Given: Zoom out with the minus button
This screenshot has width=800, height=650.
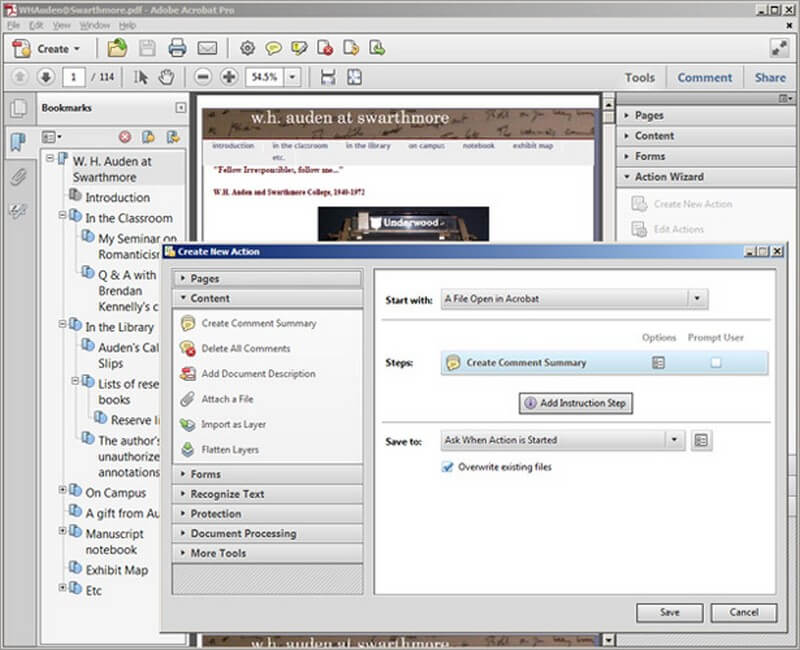Looking at the screenshot, I should [x=203, y=77].
